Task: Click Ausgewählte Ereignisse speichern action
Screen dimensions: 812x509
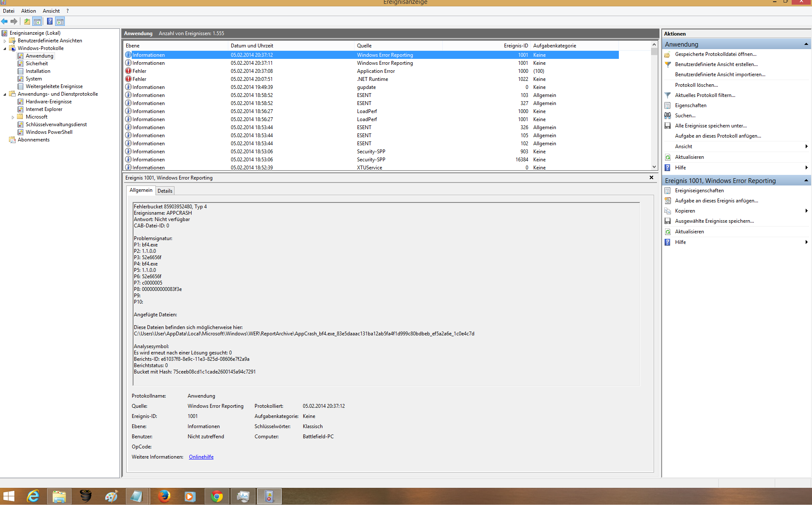Action: click(x=714, y=221)
